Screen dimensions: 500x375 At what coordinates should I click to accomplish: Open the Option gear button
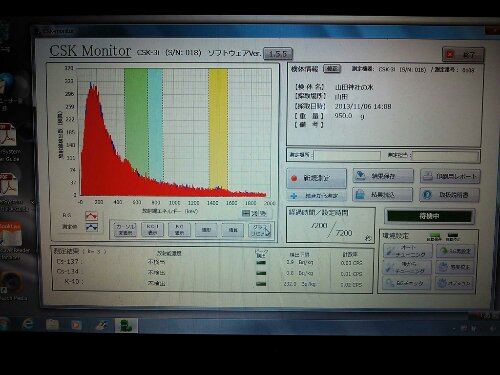455,283
